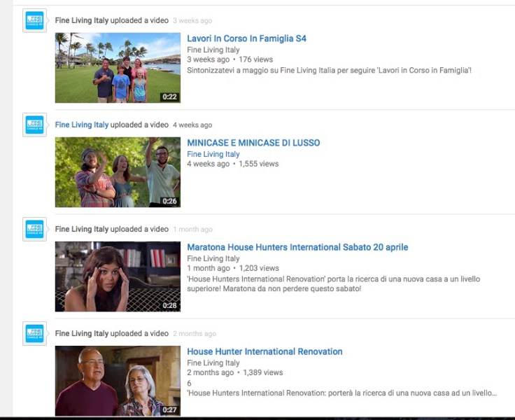515x420 pixels.
Task: Select Fine Living Italy under the Maratona House Hunters title
Action: pyautogui.click(x=213, y=258)
